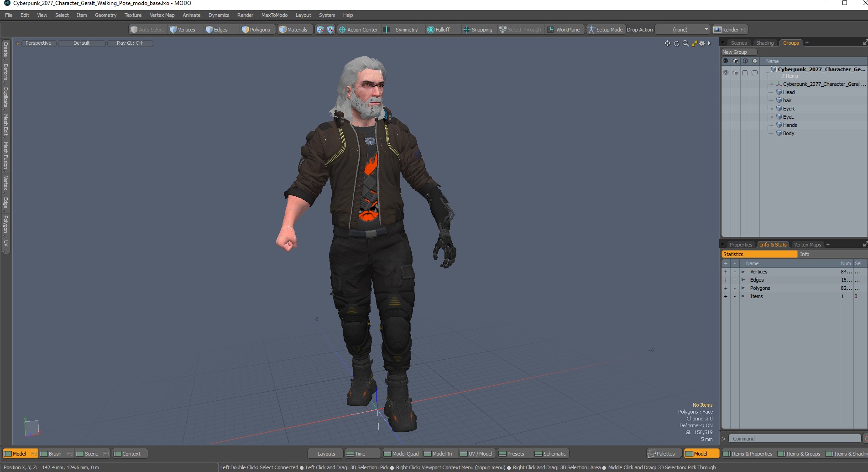Screen dimensions: 868x472
Task: Open the Geometry menu
Action: click(x=105, y=15)
